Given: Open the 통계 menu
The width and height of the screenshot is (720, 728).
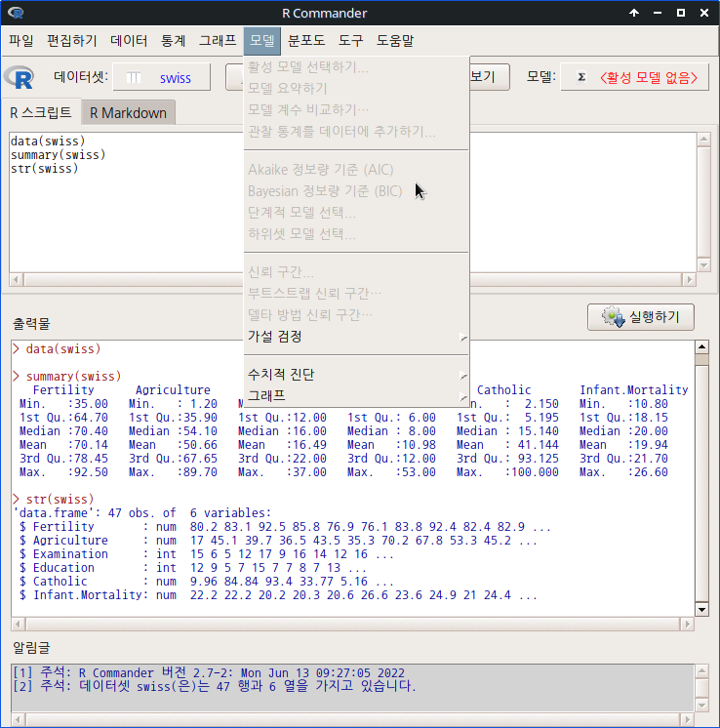Looking at the screenshot, I should coord(173,41).
